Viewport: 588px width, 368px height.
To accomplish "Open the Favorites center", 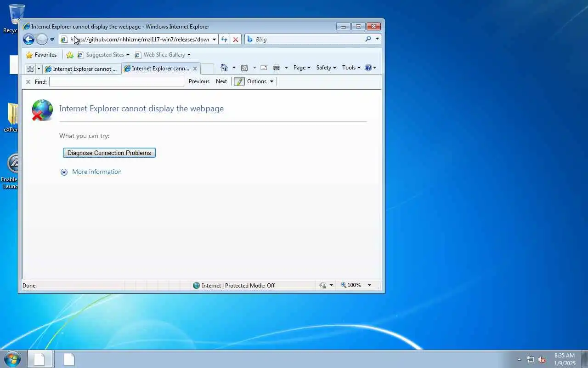I will (x=41, y=55).
